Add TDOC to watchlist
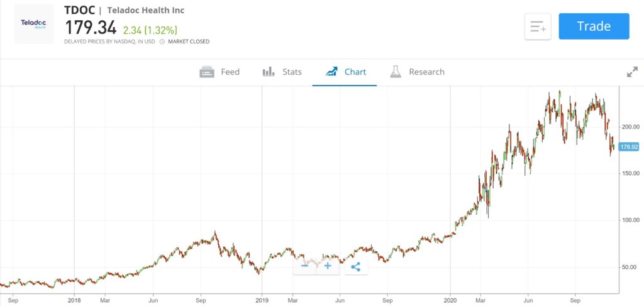Screen dimensions: 644x306 (538, 26)
